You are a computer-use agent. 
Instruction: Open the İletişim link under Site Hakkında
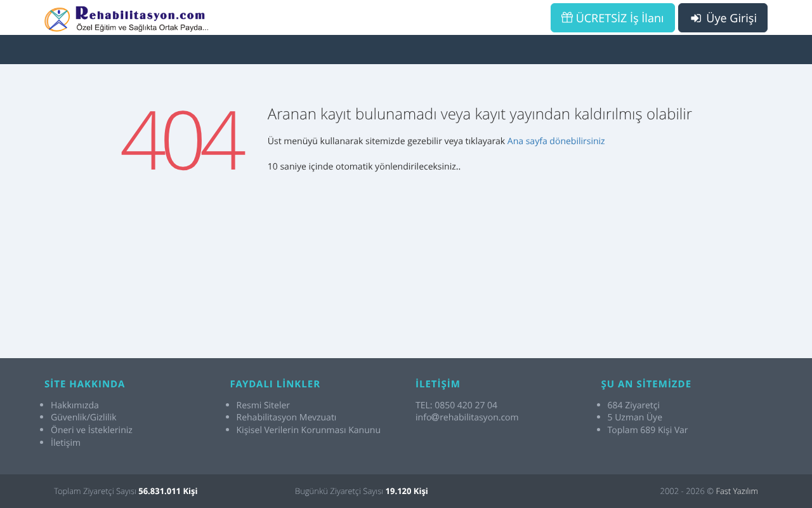click(x=65, y=443)
